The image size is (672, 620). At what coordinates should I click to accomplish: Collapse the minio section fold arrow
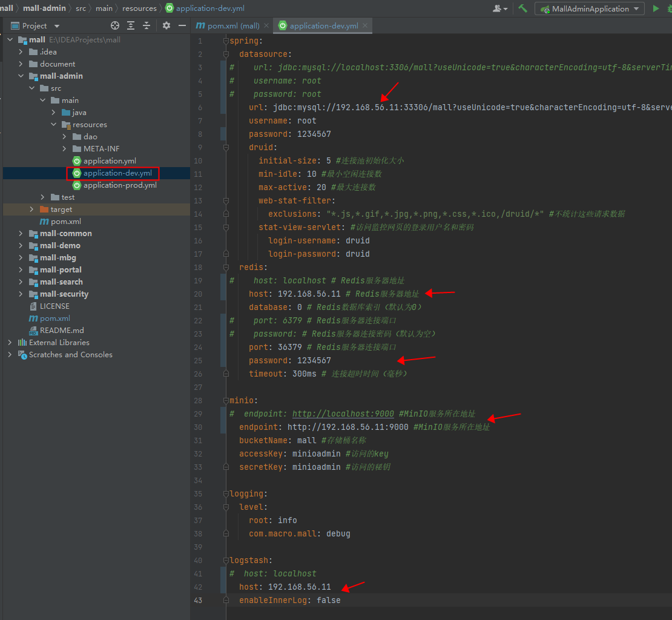pos(225,400)
